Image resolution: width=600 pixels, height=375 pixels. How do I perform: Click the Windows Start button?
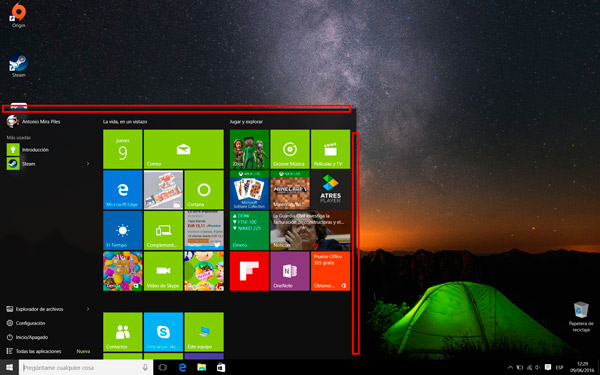click(x=9, y=367)
